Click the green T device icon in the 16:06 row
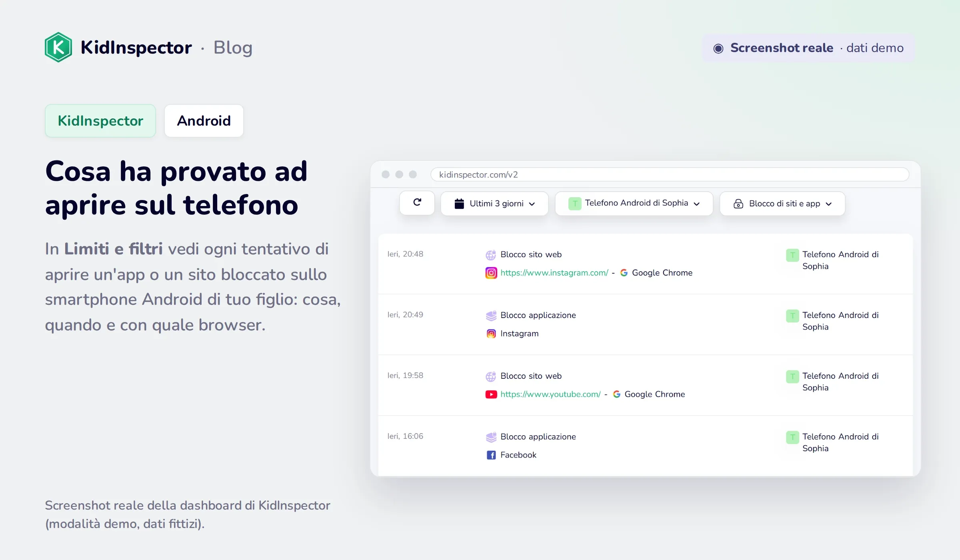The height and width of the screenshot is (560, 960). [x=792, y=438]
